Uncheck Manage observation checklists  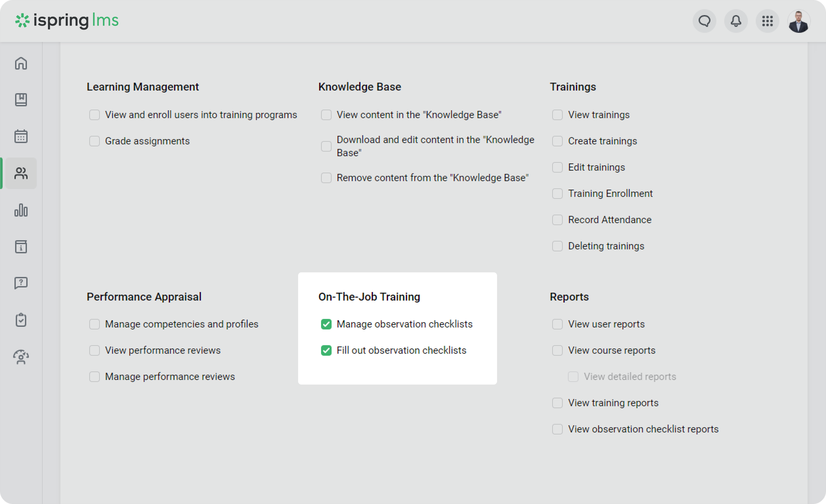(x=326, y=324)
